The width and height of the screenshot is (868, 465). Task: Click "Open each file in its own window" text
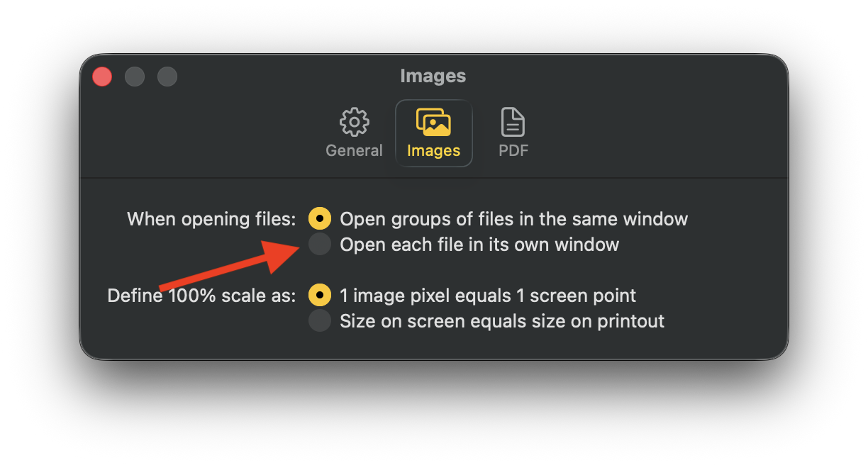[x=479, y=245]
